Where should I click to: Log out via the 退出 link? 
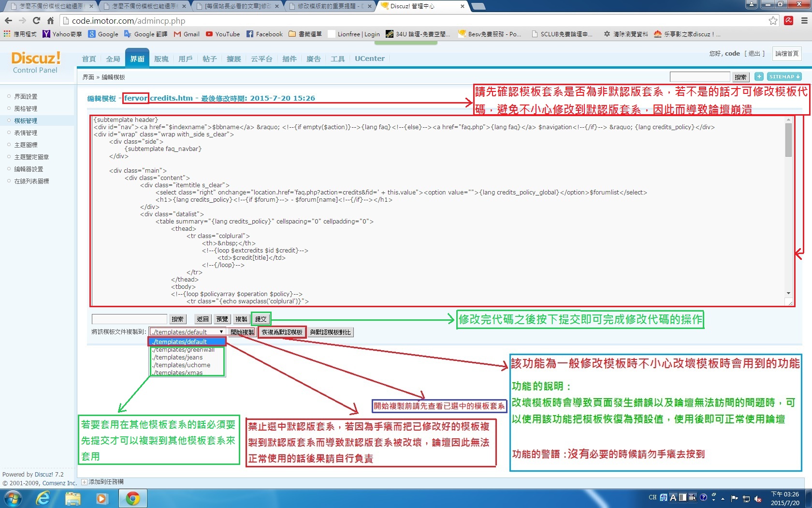pyautogui.click(x=754, y=54)
